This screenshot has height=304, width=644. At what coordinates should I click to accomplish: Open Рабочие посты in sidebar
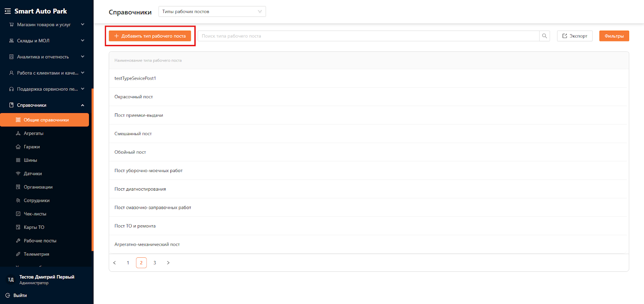pyautogui.click(x=40, y=240)
